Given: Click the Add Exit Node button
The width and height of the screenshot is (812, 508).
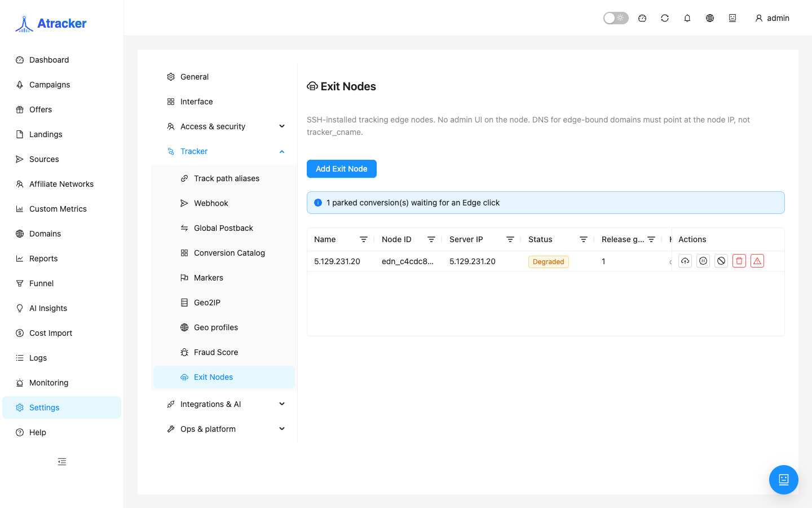Looking at the screenshot, I should point(342,169).
